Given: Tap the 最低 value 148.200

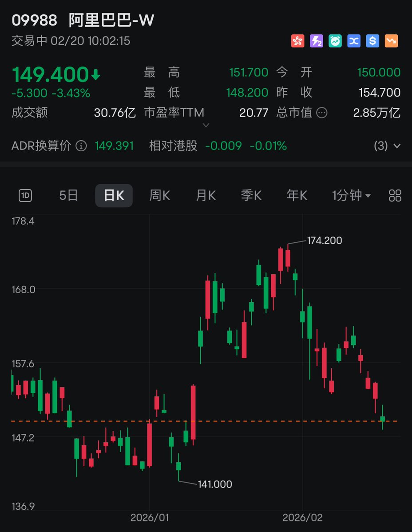Looking at the screenshot, I should 247,92.
